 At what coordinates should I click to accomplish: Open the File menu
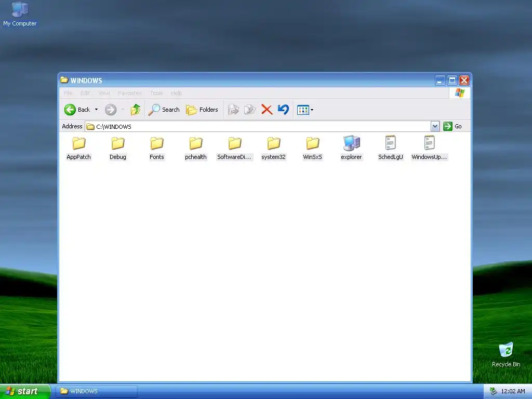(68, 93)
